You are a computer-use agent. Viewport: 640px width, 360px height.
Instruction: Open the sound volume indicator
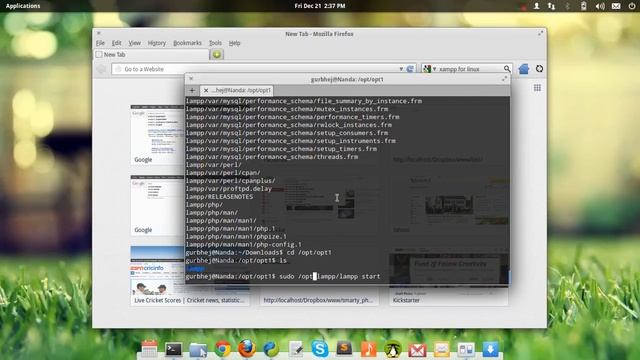coord(600,6)
